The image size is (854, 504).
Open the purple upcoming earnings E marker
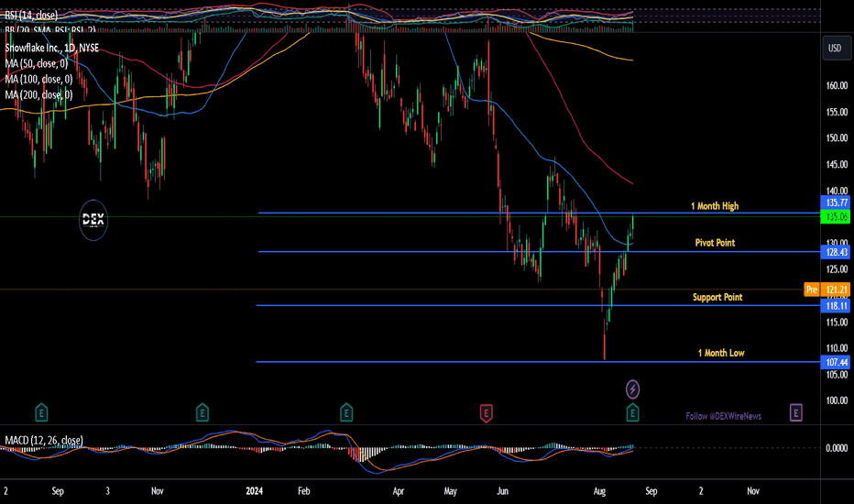coord(795,413)
